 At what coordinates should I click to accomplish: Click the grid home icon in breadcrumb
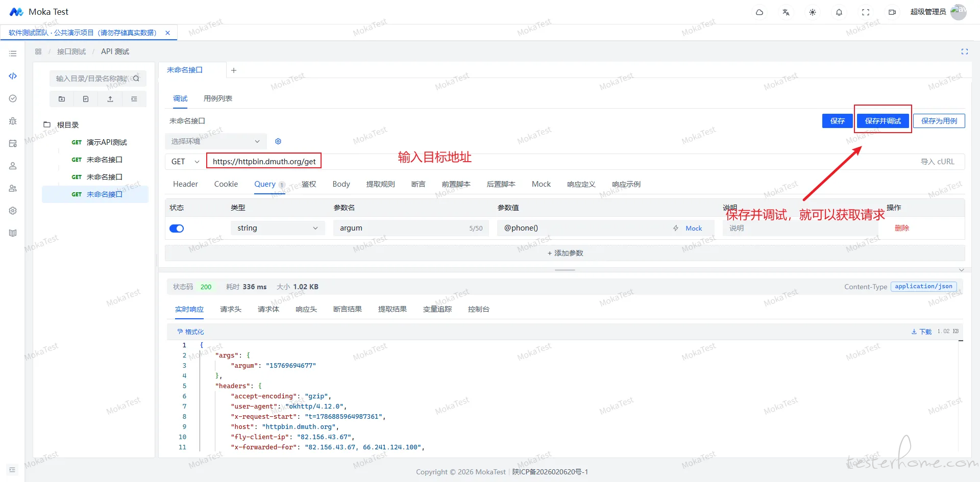pyautogui.click(x=38, y=52)
